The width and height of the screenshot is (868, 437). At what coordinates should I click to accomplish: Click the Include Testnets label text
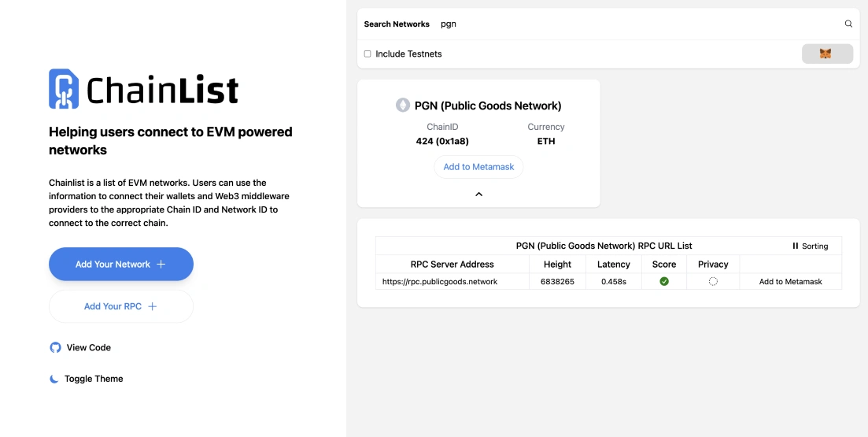coord(408,54)
